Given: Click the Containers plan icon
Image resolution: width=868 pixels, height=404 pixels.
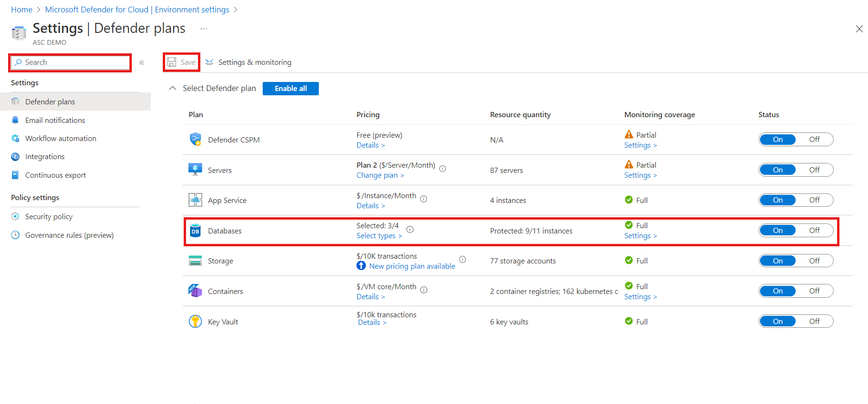Looking at the screenshot, I should pyautogui.click(x=195, y=291).
